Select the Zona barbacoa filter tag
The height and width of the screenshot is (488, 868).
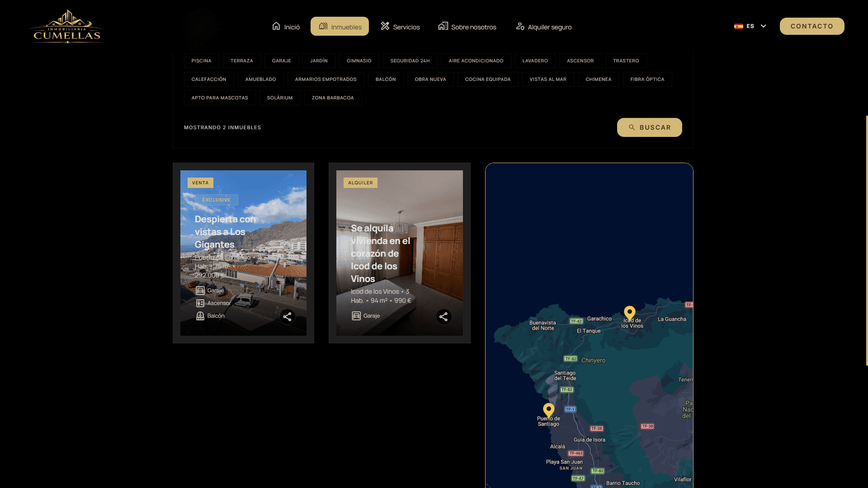pyautogui.click(x=333, y=98)
